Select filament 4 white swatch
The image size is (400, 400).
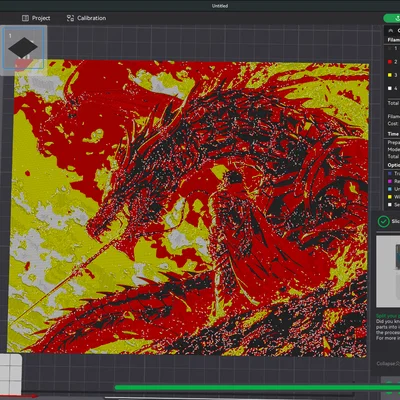(390, 88)
